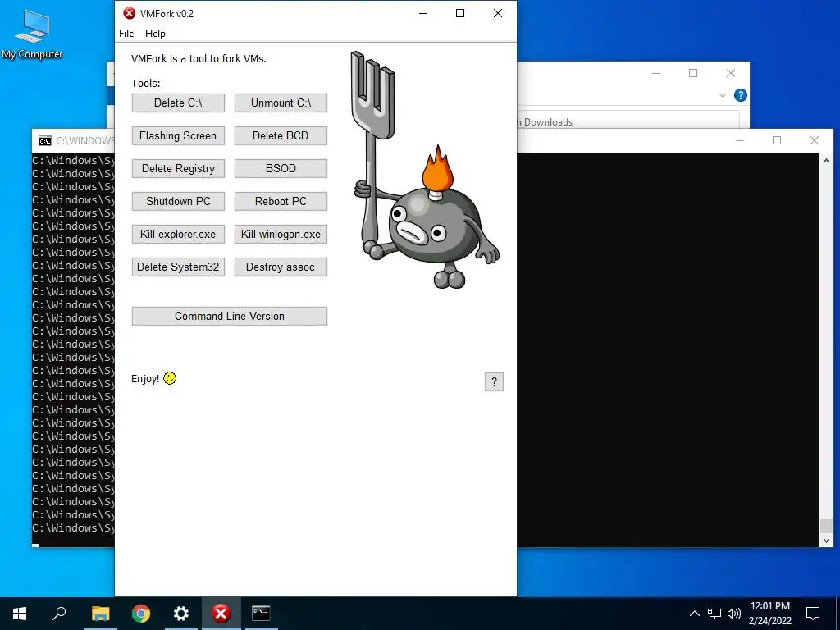Click the Destroy assoc button
Screen dimensions: 840x630
281,267
